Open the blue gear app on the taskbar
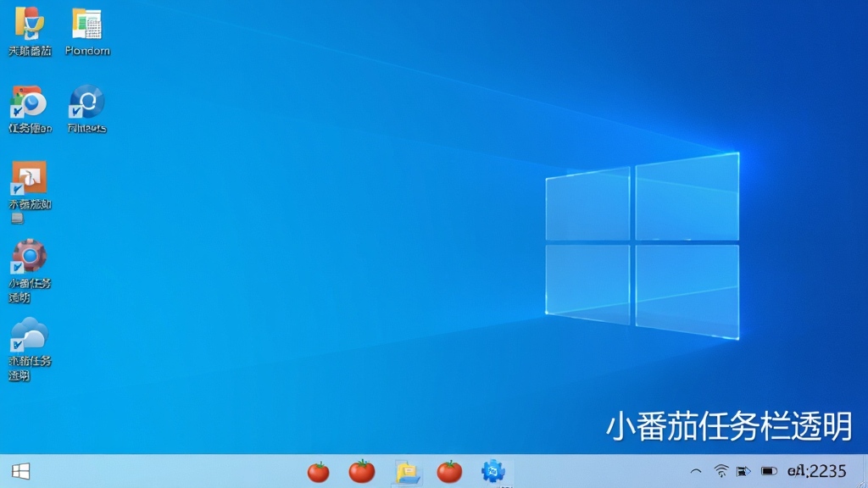 [492, 471]
